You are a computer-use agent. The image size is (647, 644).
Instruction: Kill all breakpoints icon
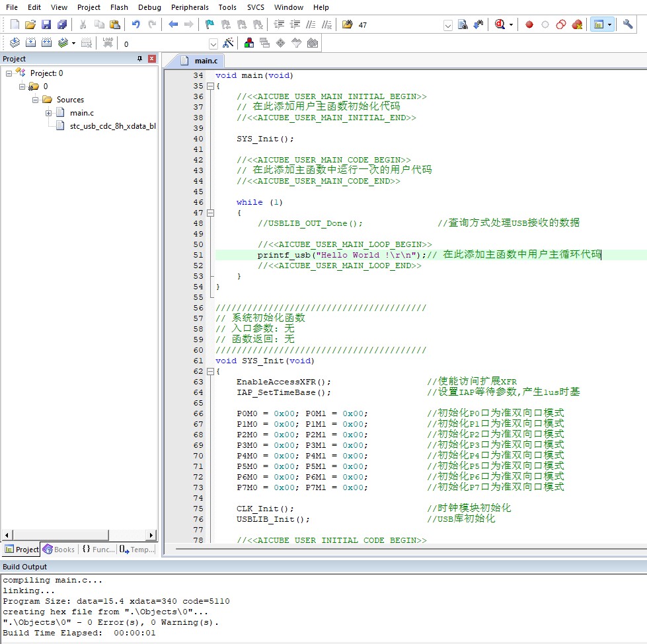coord(577,24)
